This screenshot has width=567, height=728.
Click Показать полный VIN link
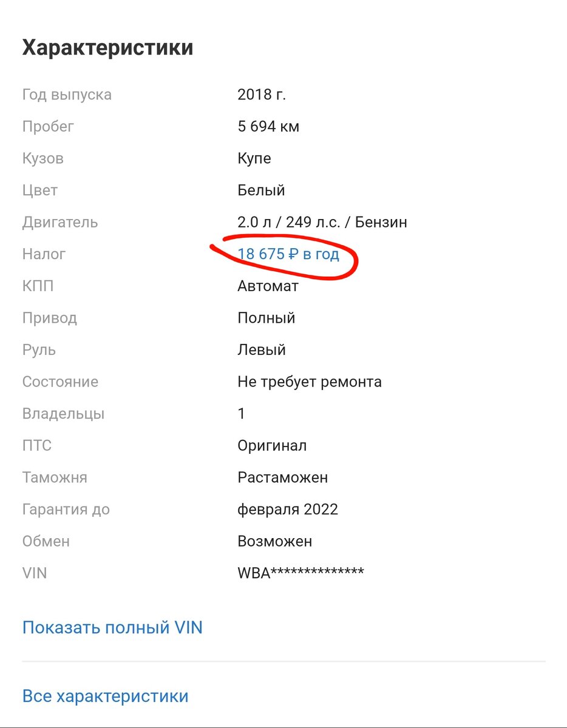(112, 628)
